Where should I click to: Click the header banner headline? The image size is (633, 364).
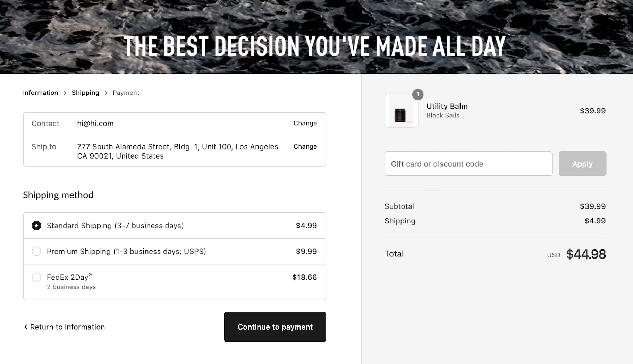tap(314, 46)
